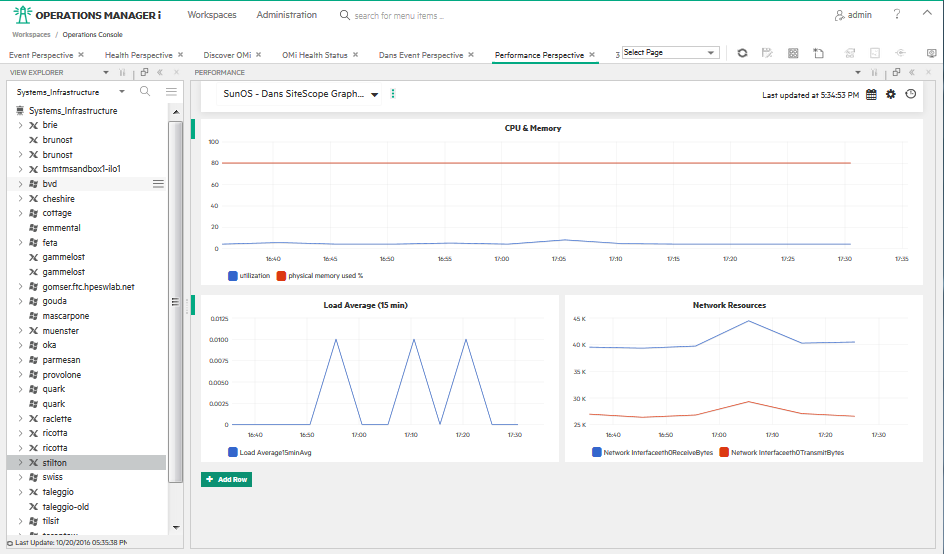Click the Add Row button
The width and height of the screenshot is (944, 554).
(x=226, y=479)
